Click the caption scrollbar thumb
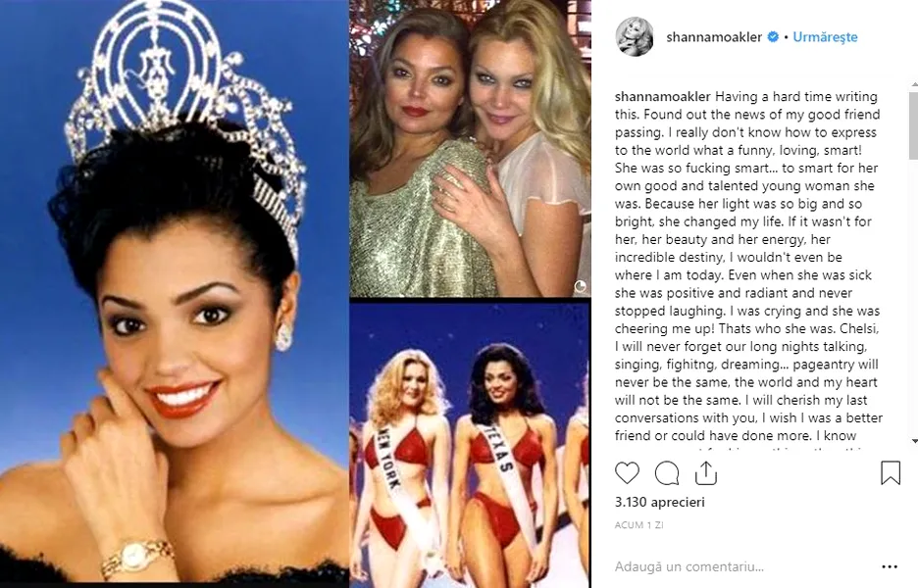This screenshot has width=918, height=588. (x=914, y=125)
